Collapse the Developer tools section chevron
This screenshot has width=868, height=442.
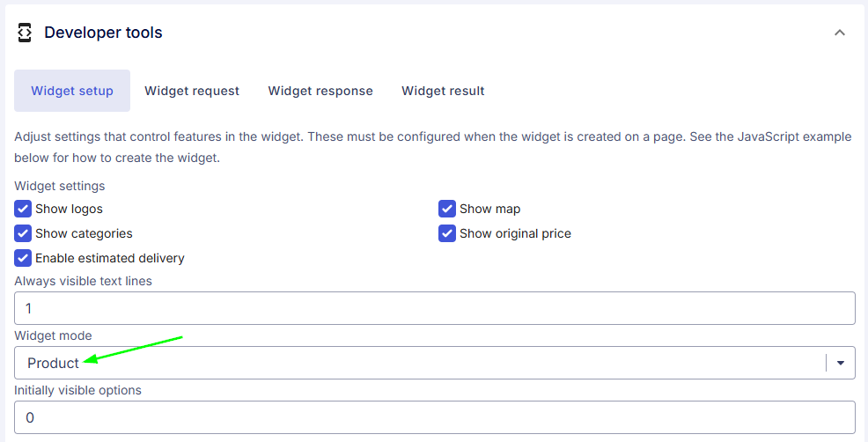[x=840, y=33]
